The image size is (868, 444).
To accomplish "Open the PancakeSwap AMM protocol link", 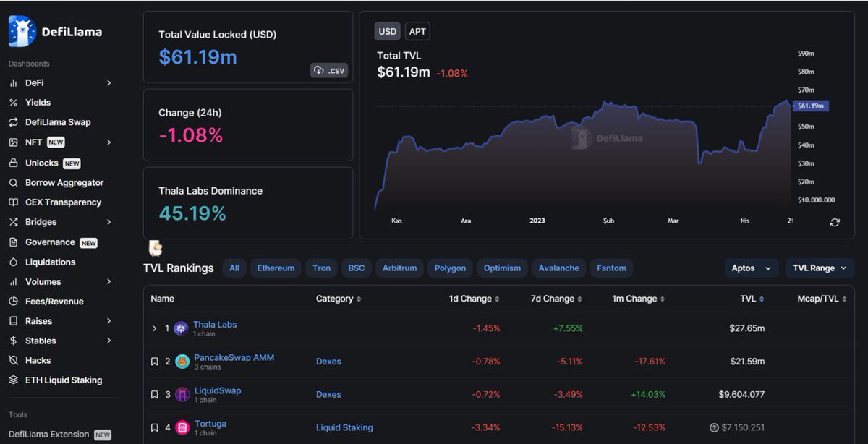I will tap(234, 357).
